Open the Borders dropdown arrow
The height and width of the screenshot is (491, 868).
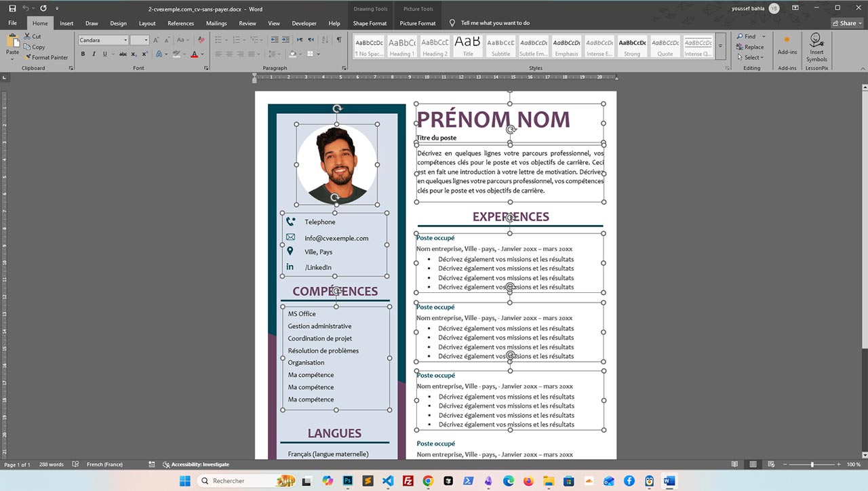[x=319, y=54]
